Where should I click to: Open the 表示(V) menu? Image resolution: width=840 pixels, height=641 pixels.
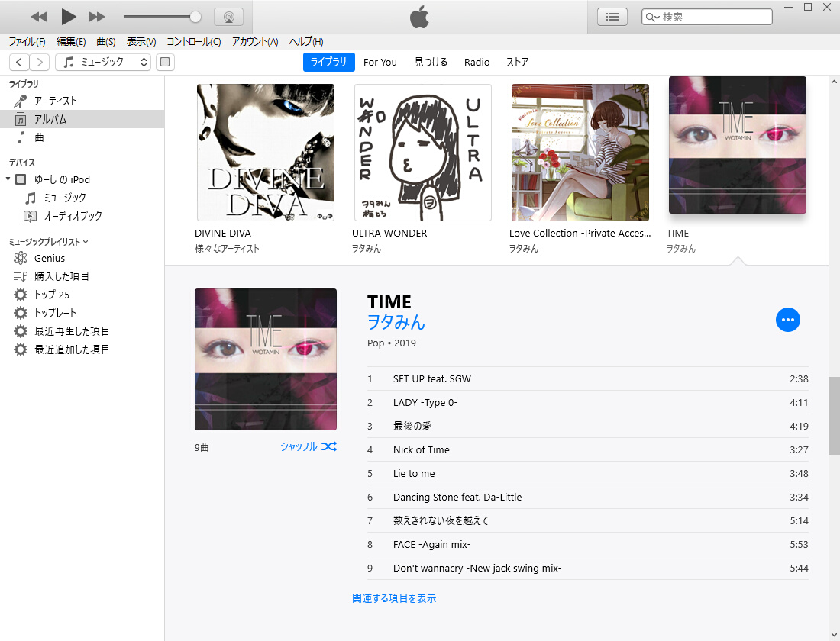point(141,42)
